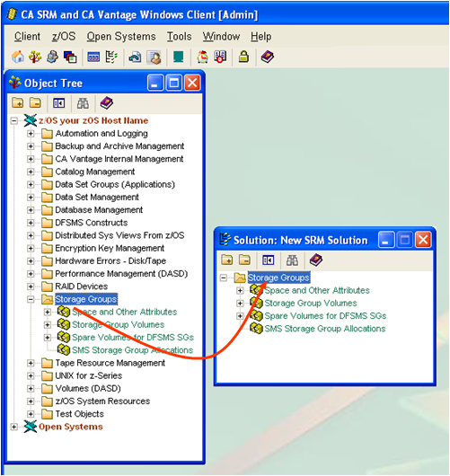450x476 pixels.
Task: Expand the Open Systems root node
Action: tap(14, 427)
